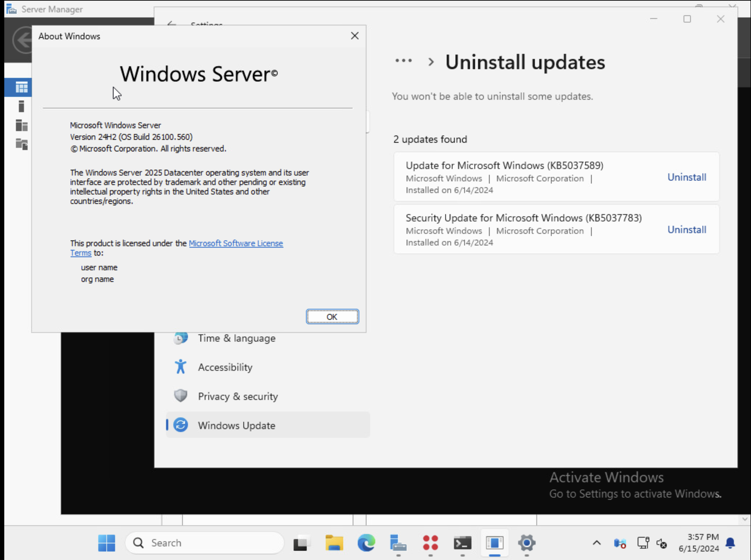Click the Server Manager taskbar icon
751x560 pixels.
[398, 543]
